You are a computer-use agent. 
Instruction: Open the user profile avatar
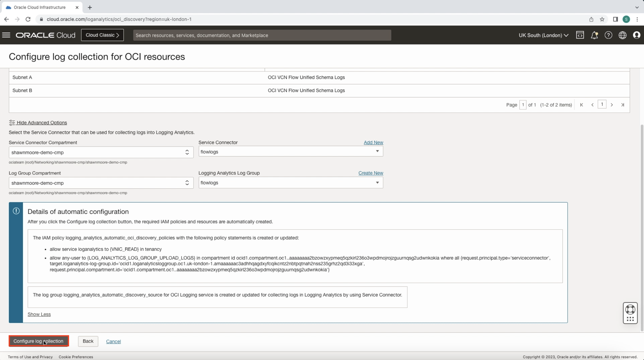coord(637,35)
